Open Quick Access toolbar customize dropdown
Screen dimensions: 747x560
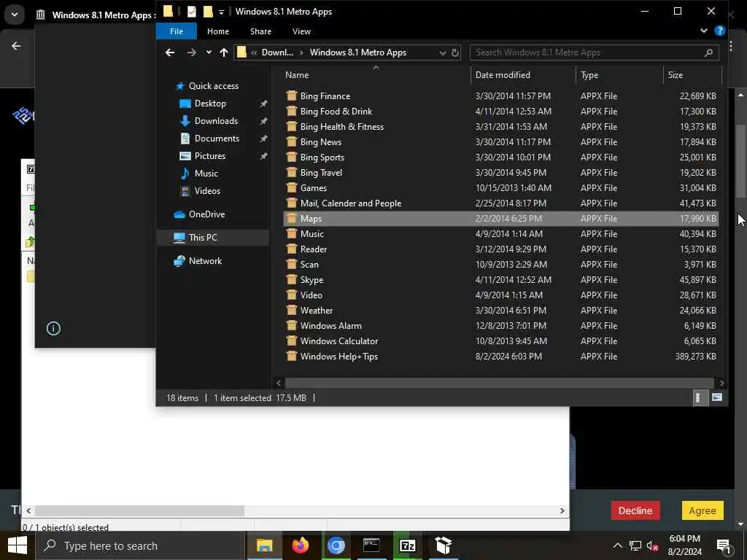click(221, 12)
